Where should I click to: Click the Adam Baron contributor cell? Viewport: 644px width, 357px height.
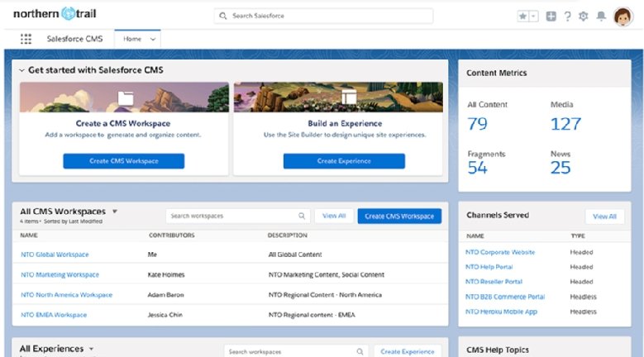point(166,295)
